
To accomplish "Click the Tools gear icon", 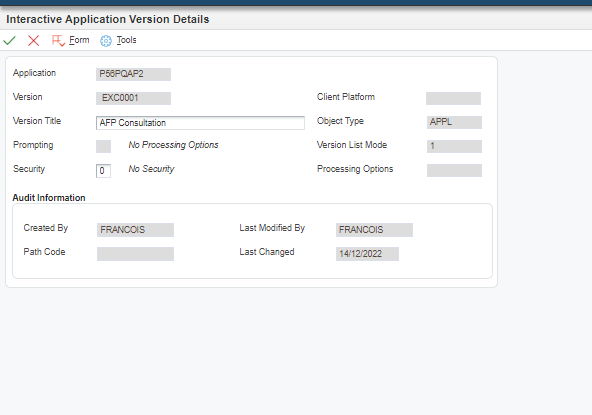I will tap(106, 41).
